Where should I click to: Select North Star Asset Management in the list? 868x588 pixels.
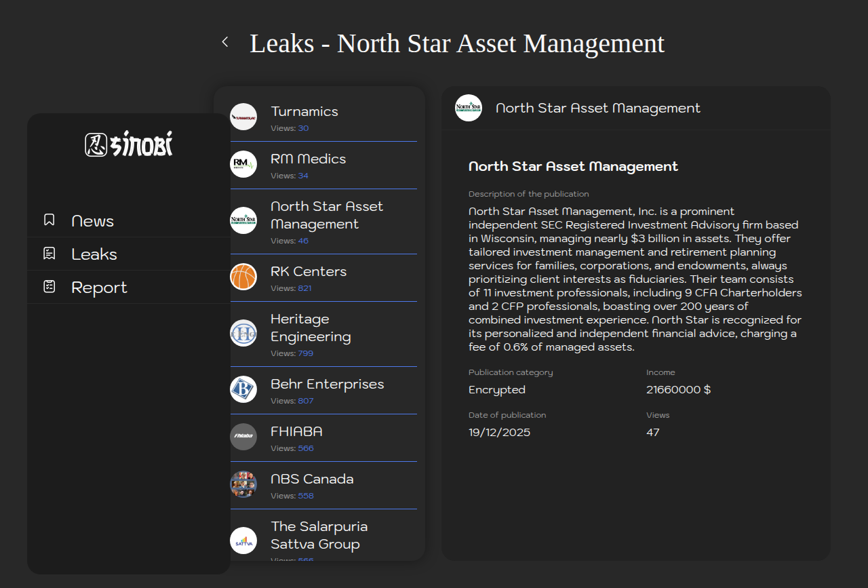coord(327,215)
